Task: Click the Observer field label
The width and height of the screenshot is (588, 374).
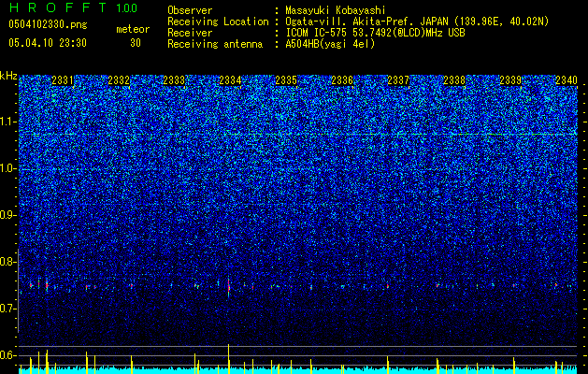Action: (x=190, y=10)
